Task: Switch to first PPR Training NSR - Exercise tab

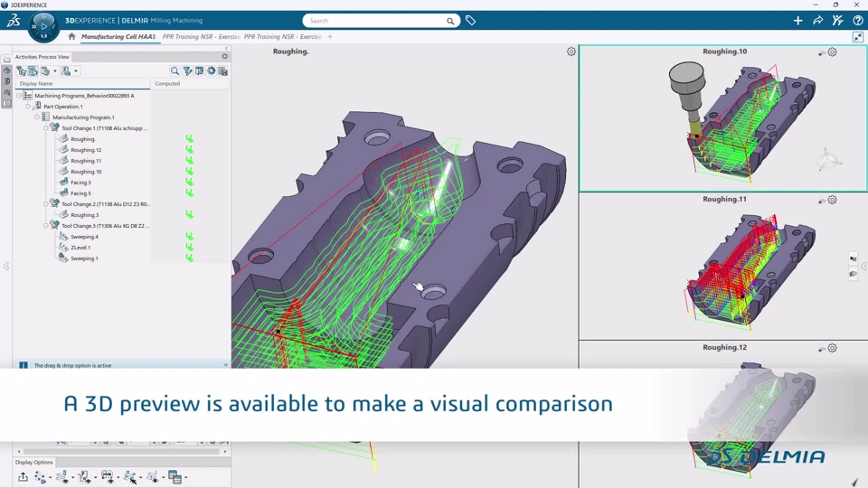Action: coord(201,36)
